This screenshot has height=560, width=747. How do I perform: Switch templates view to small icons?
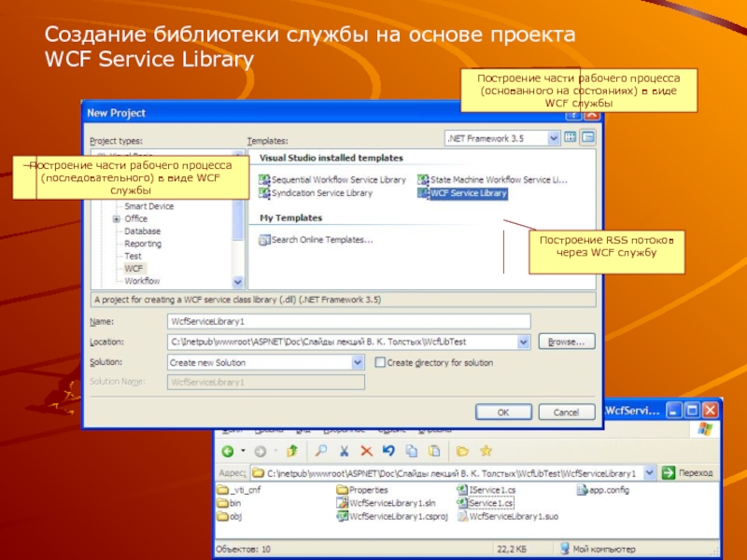pyautogui.click(x=588, y=137)
